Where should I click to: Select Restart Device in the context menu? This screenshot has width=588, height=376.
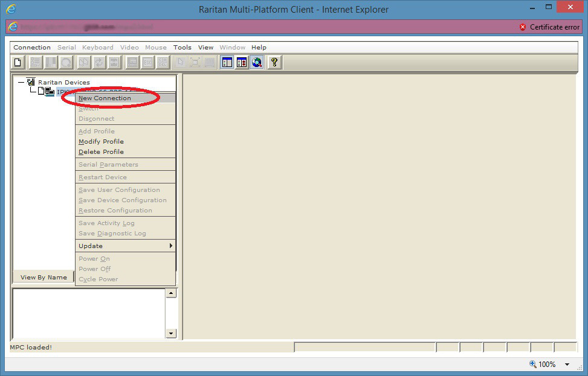pyautogui.click(x=125, y=177)
